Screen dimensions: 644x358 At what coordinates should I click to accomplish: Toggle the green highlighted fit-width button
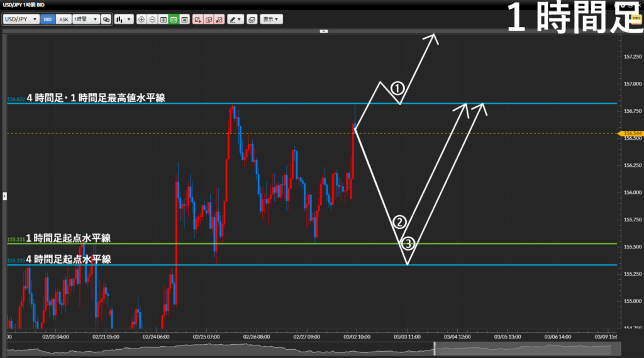174,20
